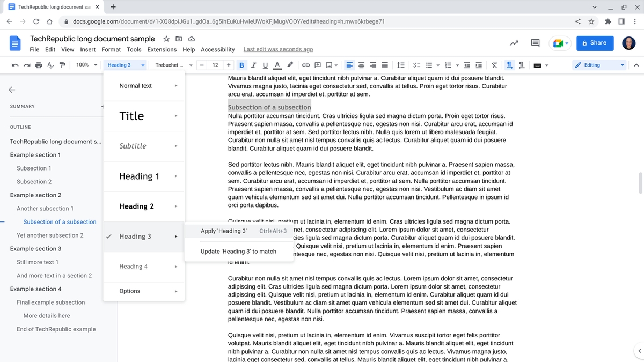Clear formatting of selected text
The width and height of the screenshot is (644, 362).
coord(494,64)
